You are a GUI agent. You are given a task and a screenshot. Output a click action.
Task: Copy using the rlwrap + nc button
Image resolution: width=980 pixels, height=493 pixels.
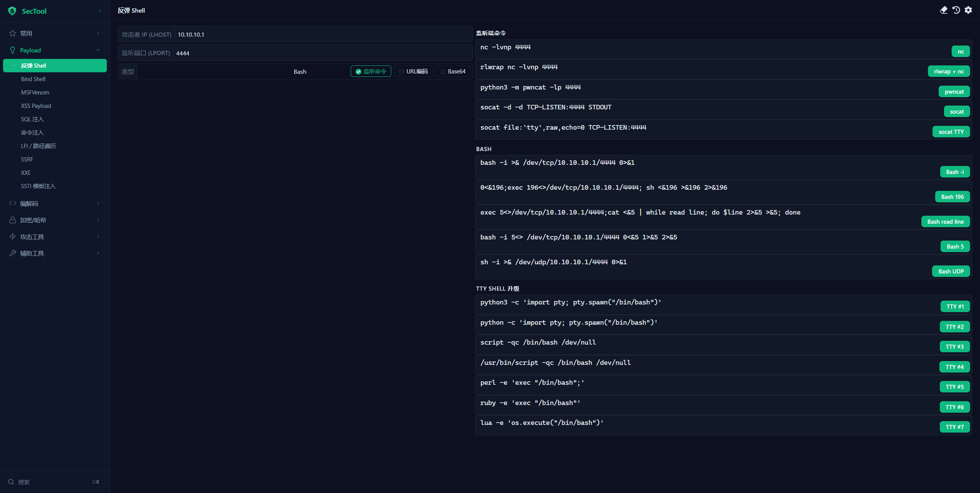click(x=949, y=72)
